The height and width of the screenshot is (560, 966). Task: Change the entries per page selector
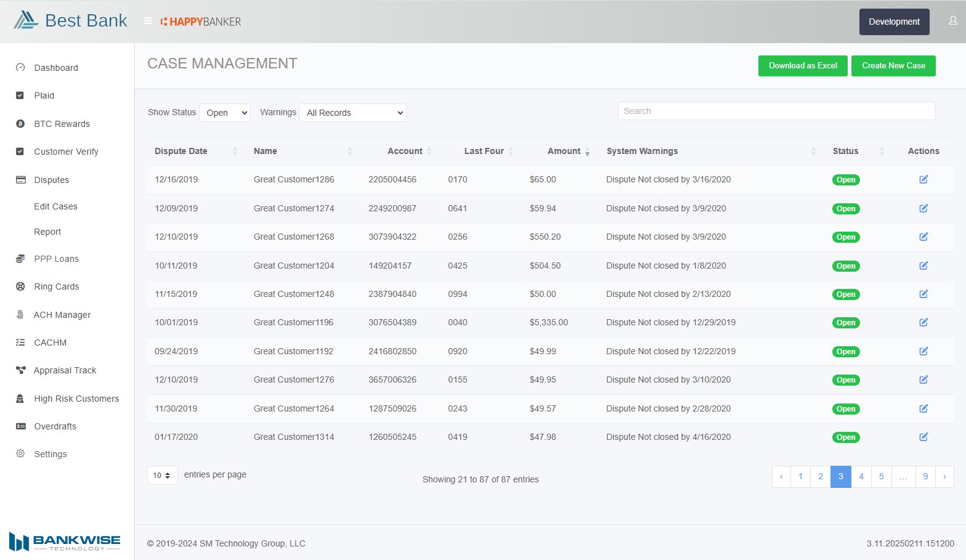click(x=162, y=475)
